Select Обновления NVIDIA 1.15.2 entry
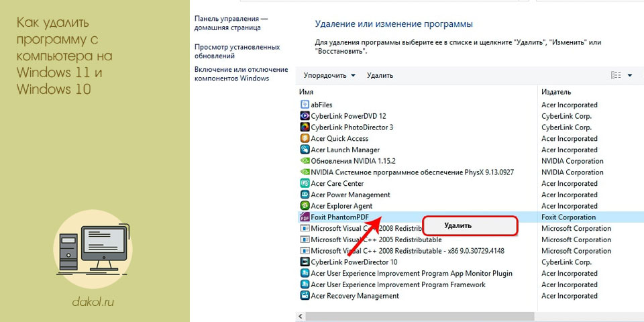The height and width of the screenshot is (322, 644). click(x=354, y=161)
